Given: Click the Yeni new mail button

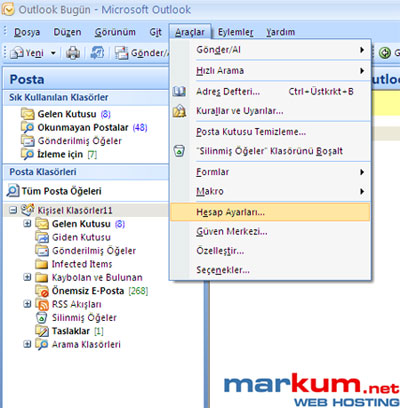Looking at the screenshot, I should click(x=27, y=53).
